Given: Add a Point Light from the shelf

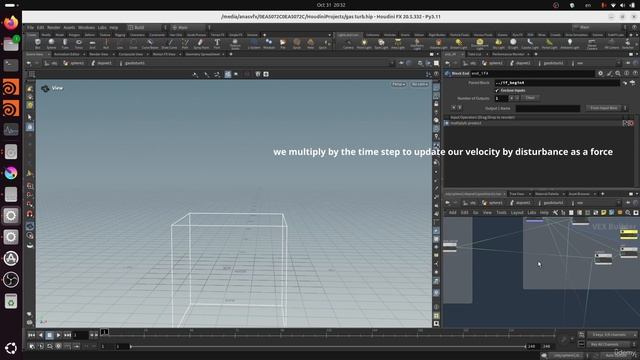Looking at the screenshot, I should coord(364,44).
